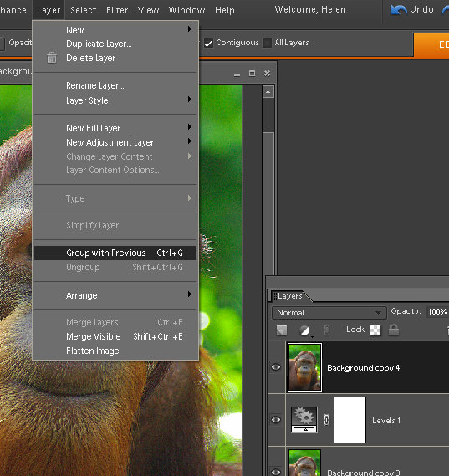Open the Filter menu
449x476 pixels.
click(x=117, y=10)
